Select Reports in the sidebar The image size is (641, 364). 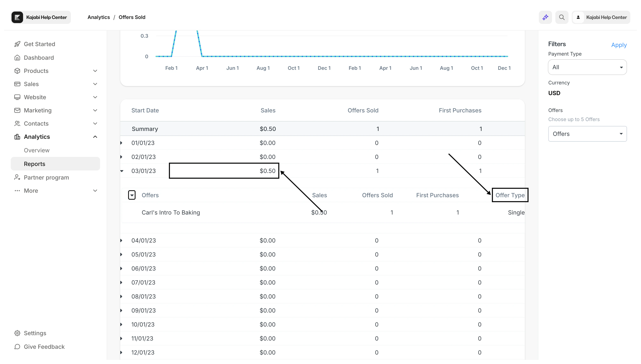[35, 164]
